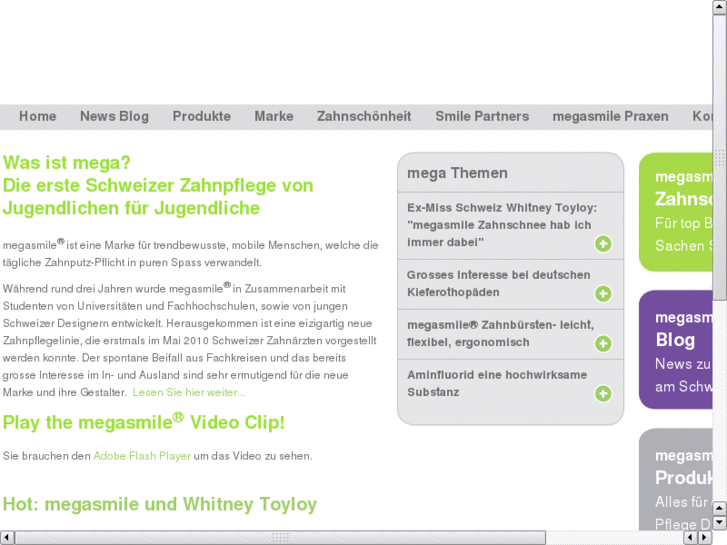Click heading 'Hot: megasmile und Whitney Toyloy'

[x=160, y=504]
